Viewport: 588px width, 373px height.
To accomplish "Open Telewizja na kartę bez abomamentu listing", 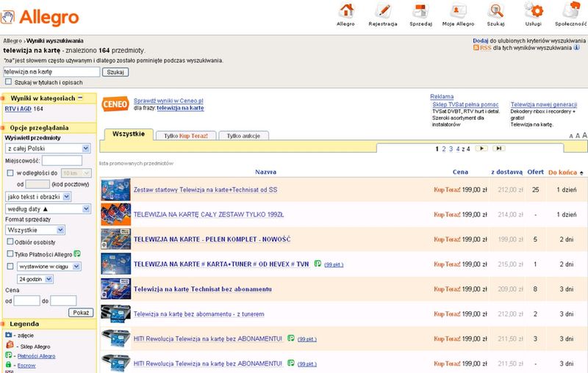I will [x=198, y=314].
